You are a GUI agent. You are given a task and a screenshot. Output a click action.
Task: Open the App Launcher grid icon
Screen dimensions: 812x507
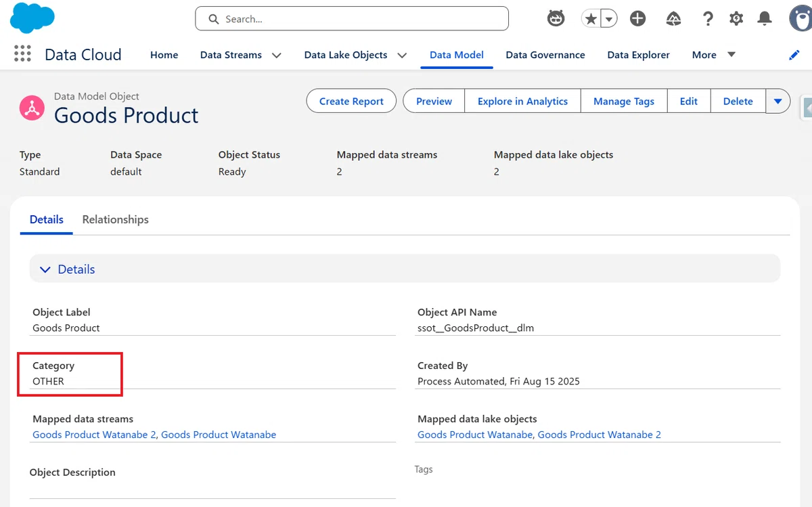pos(22,54)
